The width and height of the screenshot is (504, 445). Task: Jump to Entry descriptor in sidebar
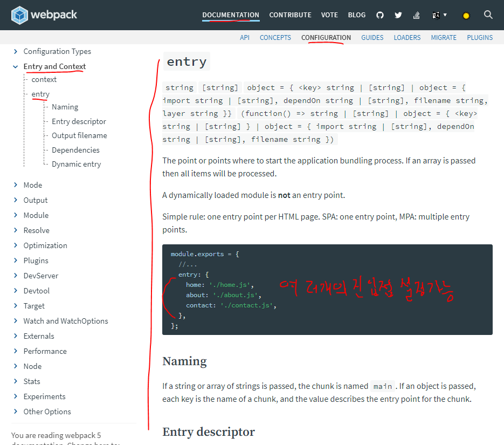tap(79, 121)
